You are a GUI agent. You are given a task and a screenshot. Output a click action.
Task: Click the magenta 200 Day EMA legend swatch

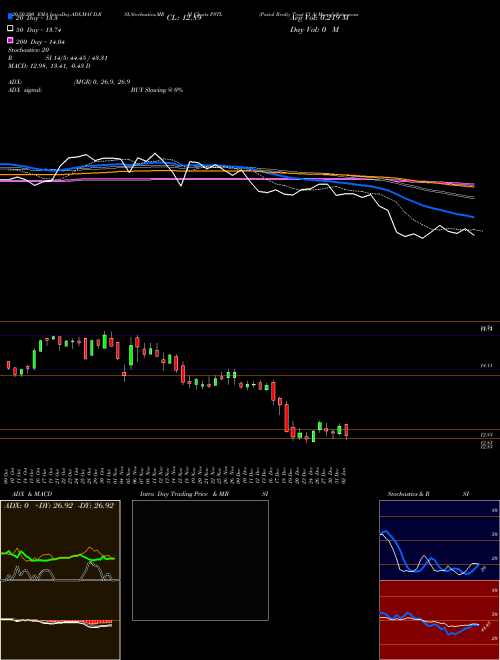point(10,40)
